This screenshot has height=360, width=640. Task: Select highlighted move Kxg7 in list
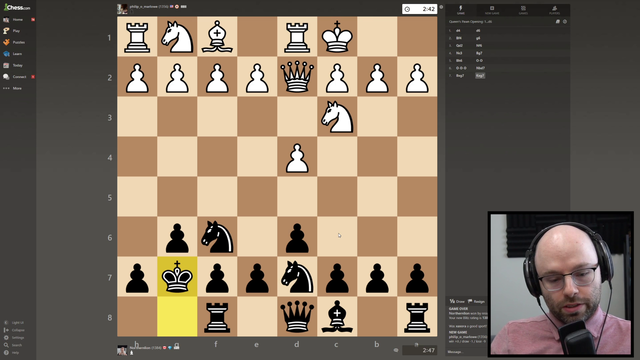pos(480,76)
